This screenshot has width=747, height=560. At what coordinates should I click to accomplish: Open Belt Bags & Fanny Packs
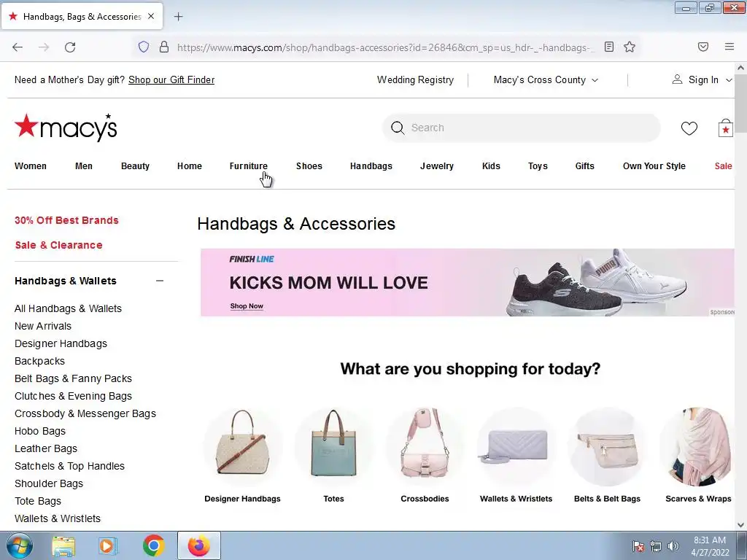coord(74,378)
